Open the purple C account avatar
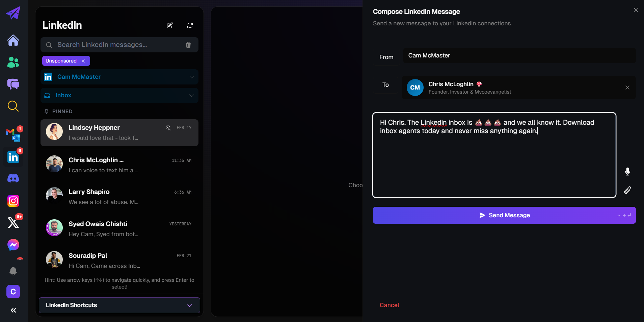The image size is (644, 322). 13,292
